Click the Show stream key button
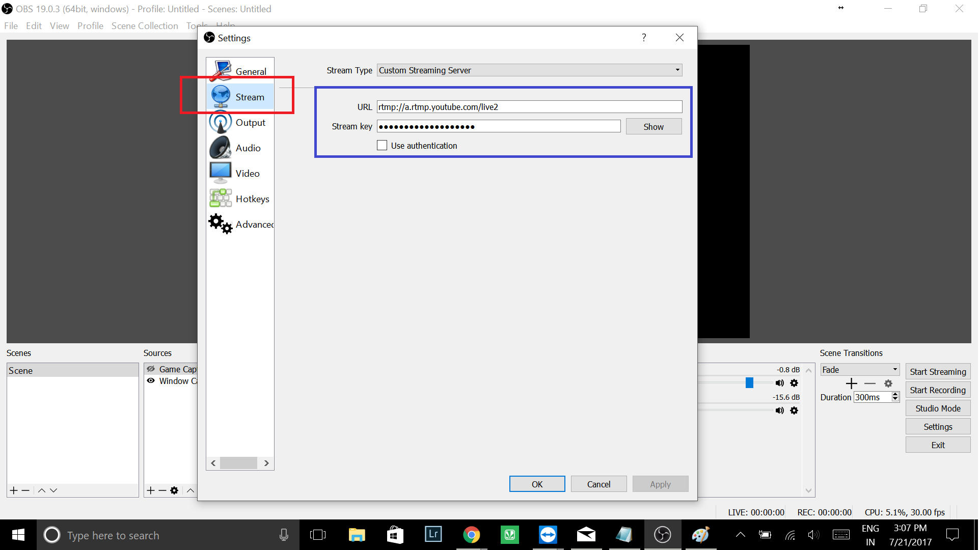Screen dimensions: 980x550 [x=655, y=127]
